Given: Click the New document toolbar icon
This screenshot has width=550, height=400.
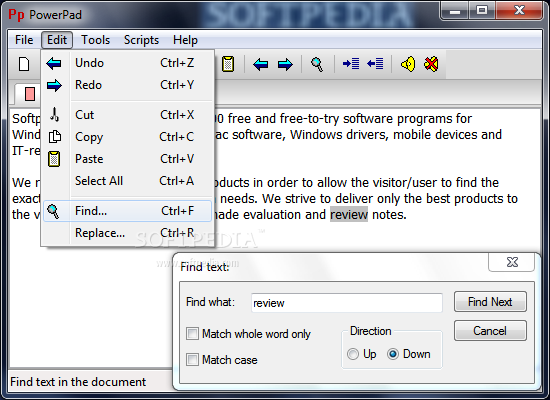Looking at the screenshot, I should click(x=24, y=64).
